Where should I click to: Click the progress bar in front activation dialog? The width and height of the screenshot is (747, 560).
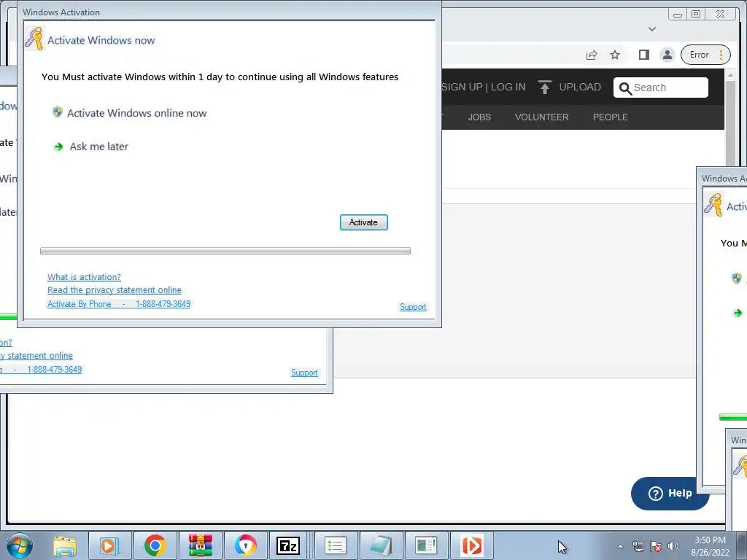pyautogui.click(x=225, y=251)
